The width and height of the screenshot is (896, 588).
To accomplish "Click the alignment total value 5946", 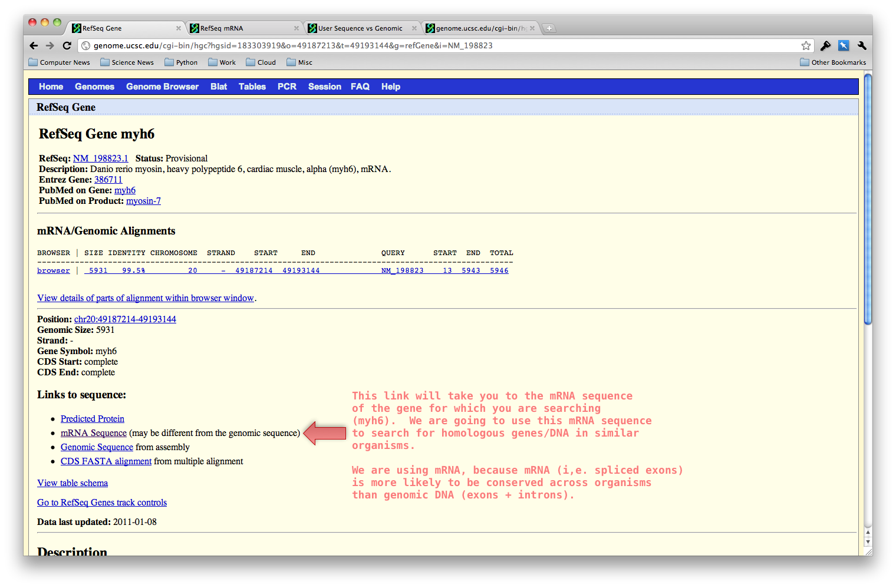I will [x=499, y=270].
